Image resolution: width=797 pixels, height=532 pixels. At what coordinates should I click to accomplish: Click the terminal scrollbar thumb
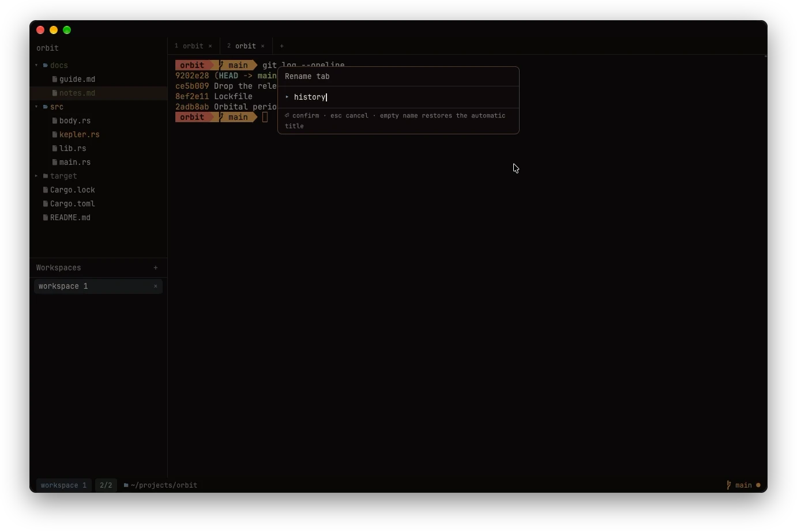click(765, 56)
